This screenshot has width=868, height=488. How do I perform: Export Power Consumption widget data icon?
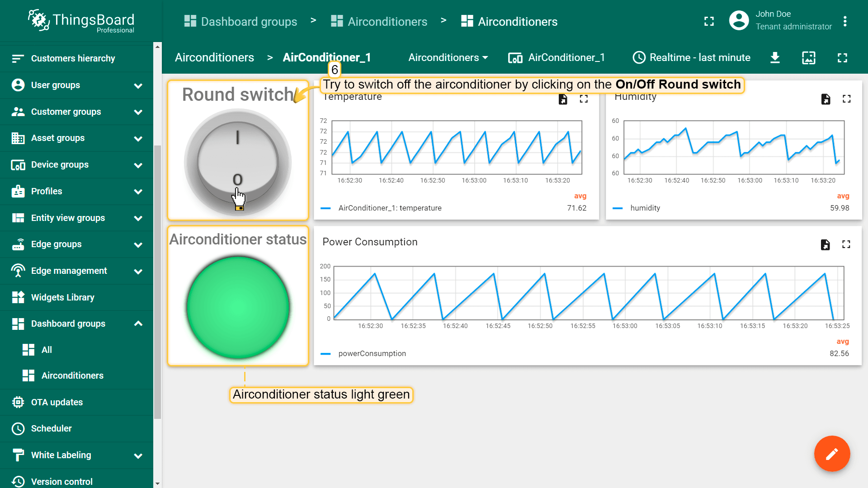tap(825, 244)
